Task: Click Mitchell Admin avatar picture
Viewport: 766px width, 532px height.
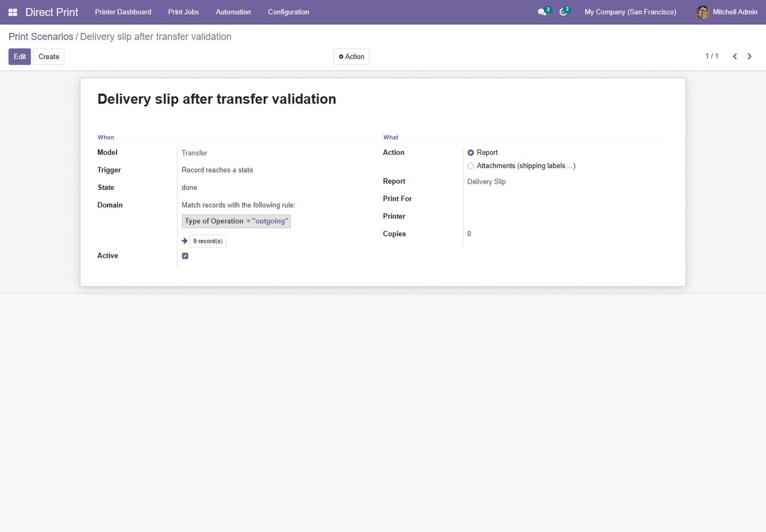Action: pos(703,12)
